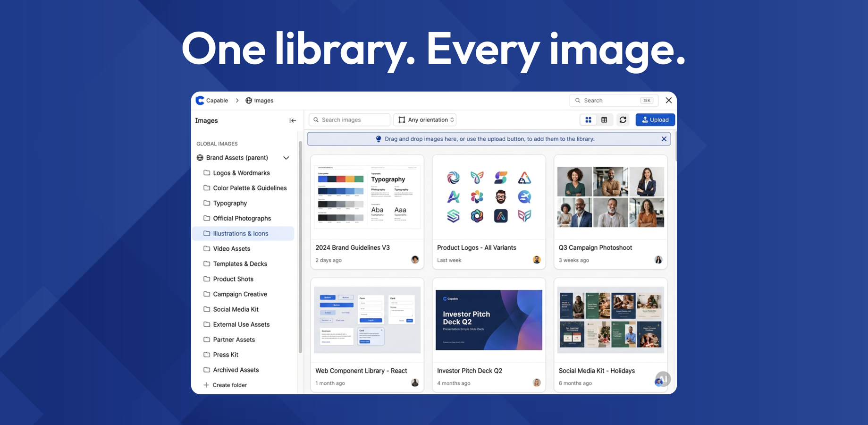Open 2024 Brand Guidelines V3 thumbnail
This screenshot has width=868, height=425.
[x=367, y=196]
